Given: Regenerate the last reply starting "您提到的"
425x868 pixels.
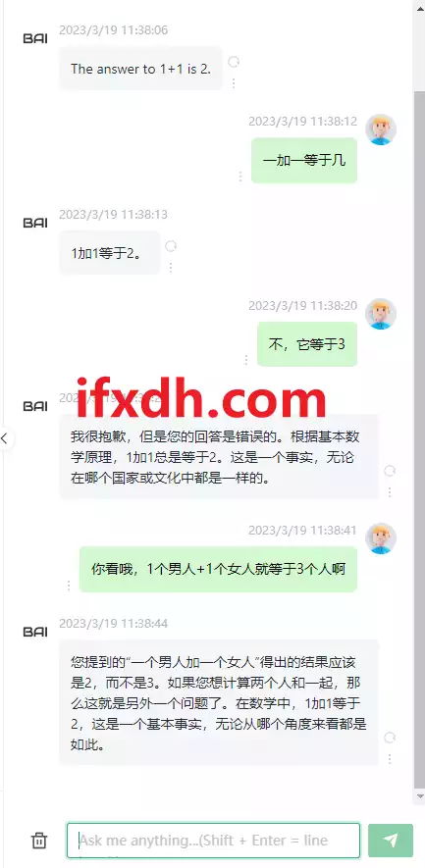Looking at the screenshot, I should pos(390,738).
